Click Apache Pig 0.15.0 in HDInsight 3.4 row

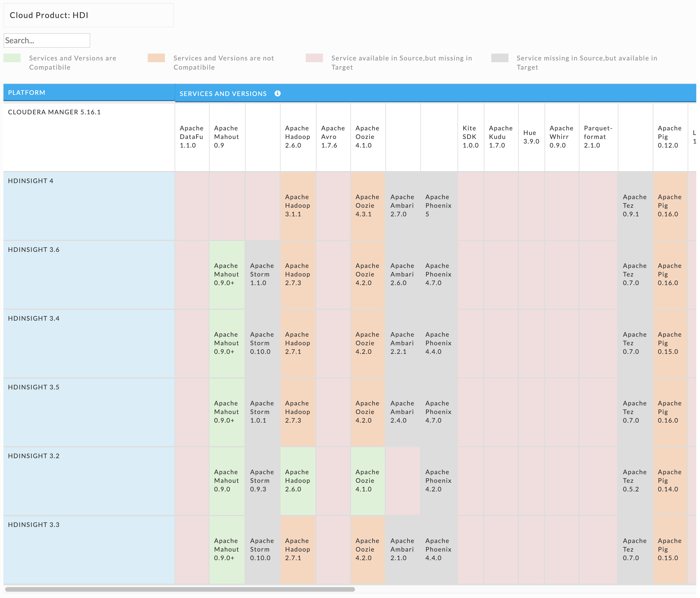pos(670,344)
